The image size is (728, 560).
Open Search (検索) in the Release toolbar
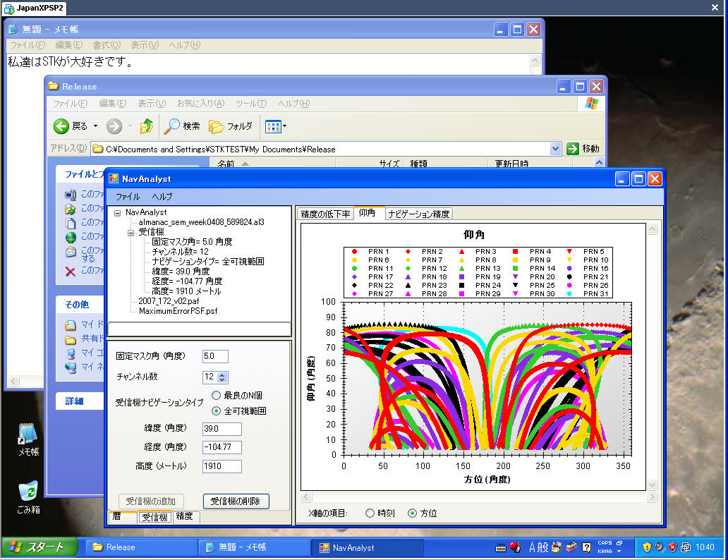pyautogui.click(x=182, y=126)
